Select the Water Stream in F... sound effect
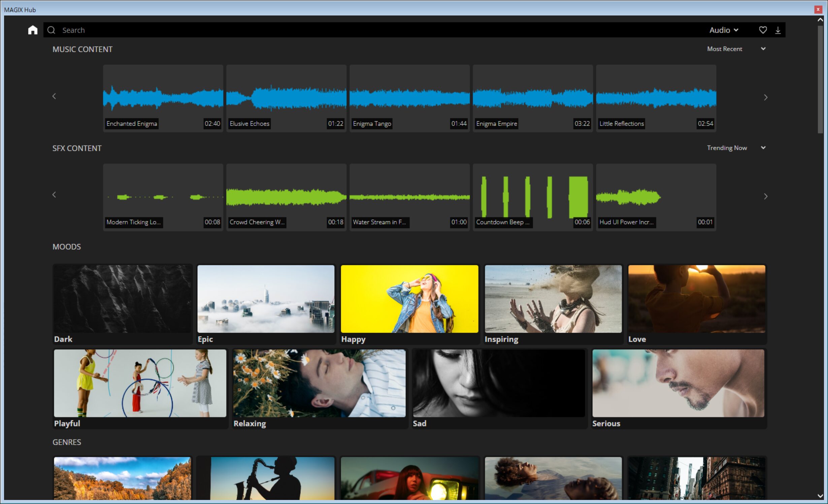This screenshot has width=828, height=504. pos(409,197)
